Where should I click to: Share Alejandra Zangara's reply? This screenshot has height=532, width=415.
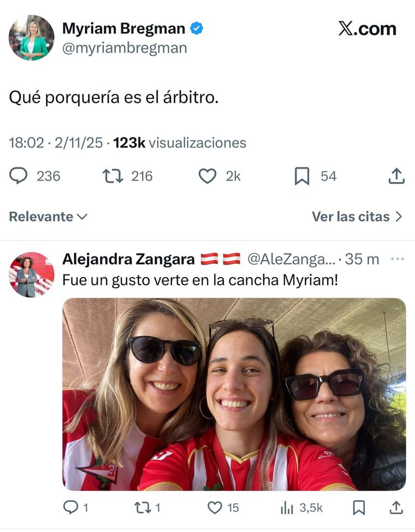396,507
